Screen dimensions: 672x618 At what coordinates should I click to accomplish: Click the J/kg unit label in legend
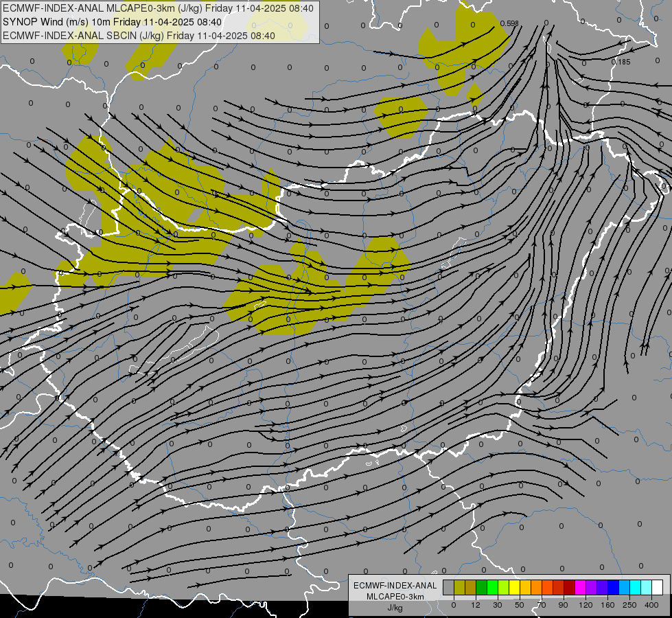pos(395,608)
